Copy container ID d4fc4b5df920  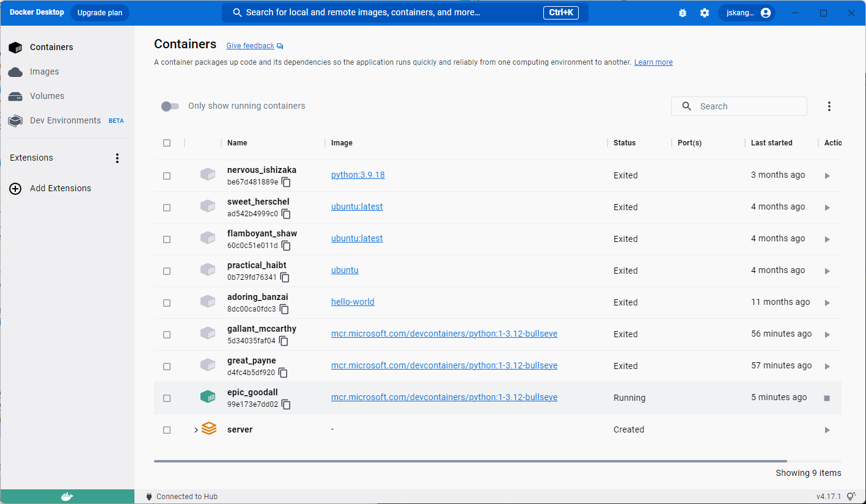[x=283, y=373]
